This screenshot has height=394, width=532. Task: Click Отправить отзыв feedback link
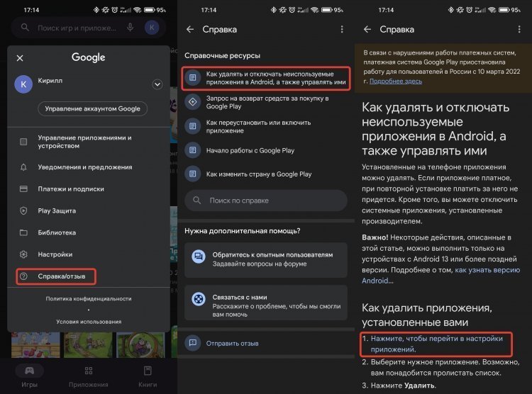(x=232, y=344)
